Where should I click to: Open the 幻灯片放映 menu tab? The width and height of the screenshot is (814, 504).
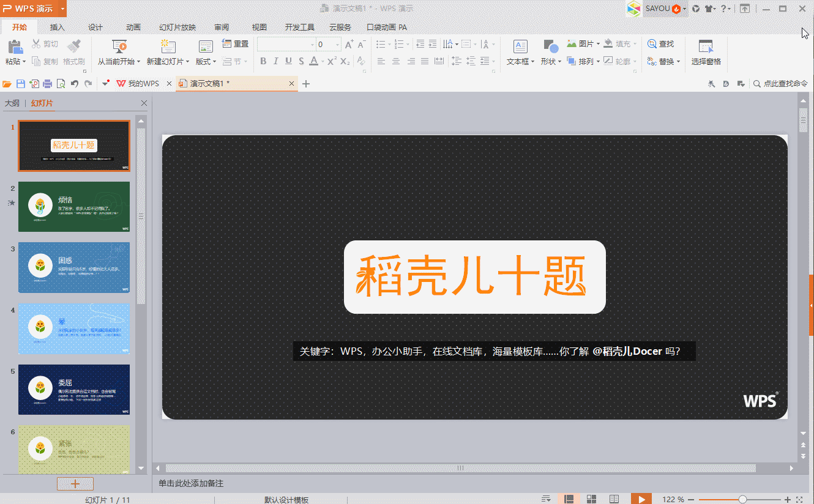(178, 27)
